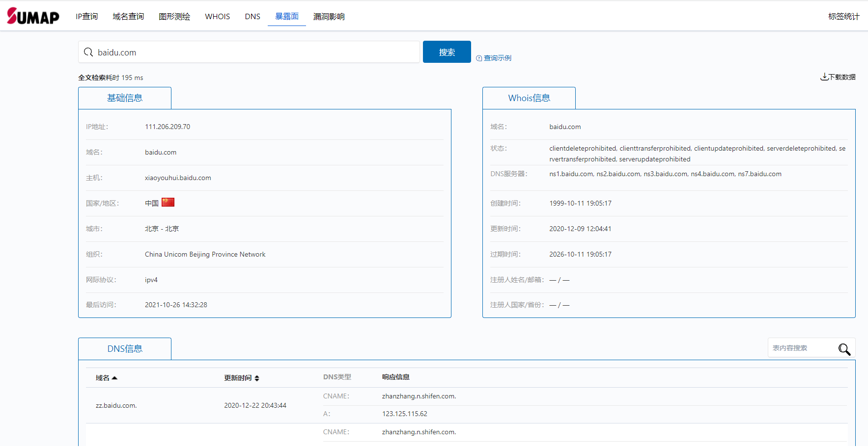The image size is (868, 448).
Task: Open the 漏洞影响 page
Action: click(329, 16)
